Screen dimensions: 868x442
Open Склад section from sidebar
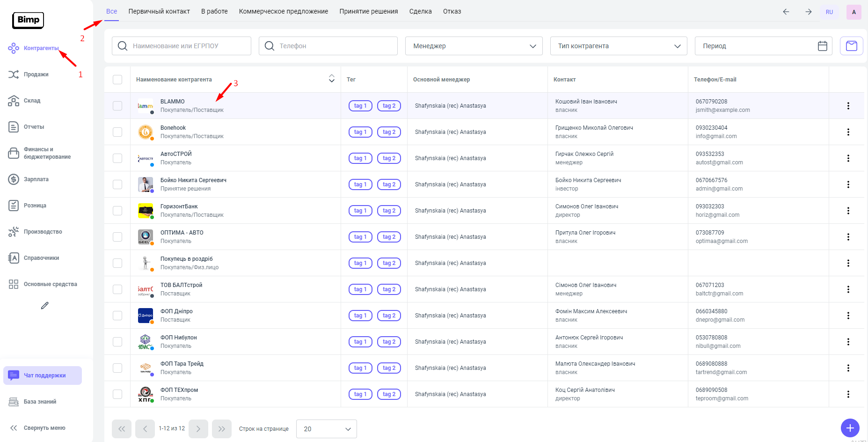(x=32, y=101)
